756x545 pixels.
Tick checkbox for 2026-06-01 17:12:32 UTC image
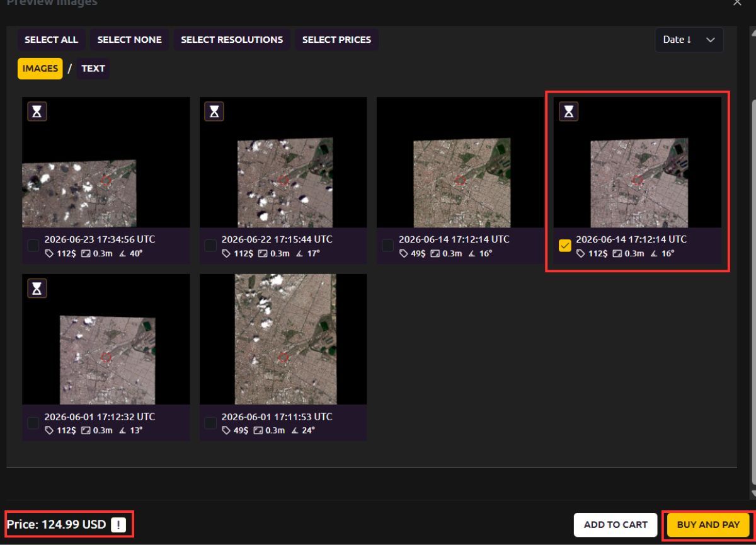coord(33,423)
